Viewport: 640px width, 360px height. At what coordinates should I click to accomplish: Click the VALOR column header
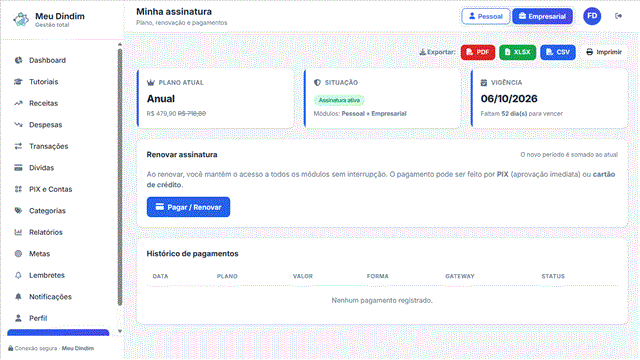pyautogui.click(x=302, y=276)
